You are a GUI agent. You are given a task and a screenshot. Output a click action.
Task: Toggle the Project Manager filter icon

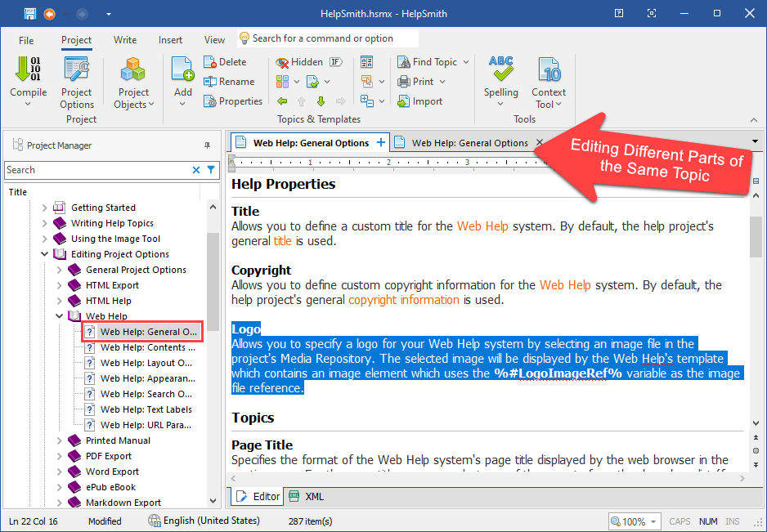[x=211, y=170]
